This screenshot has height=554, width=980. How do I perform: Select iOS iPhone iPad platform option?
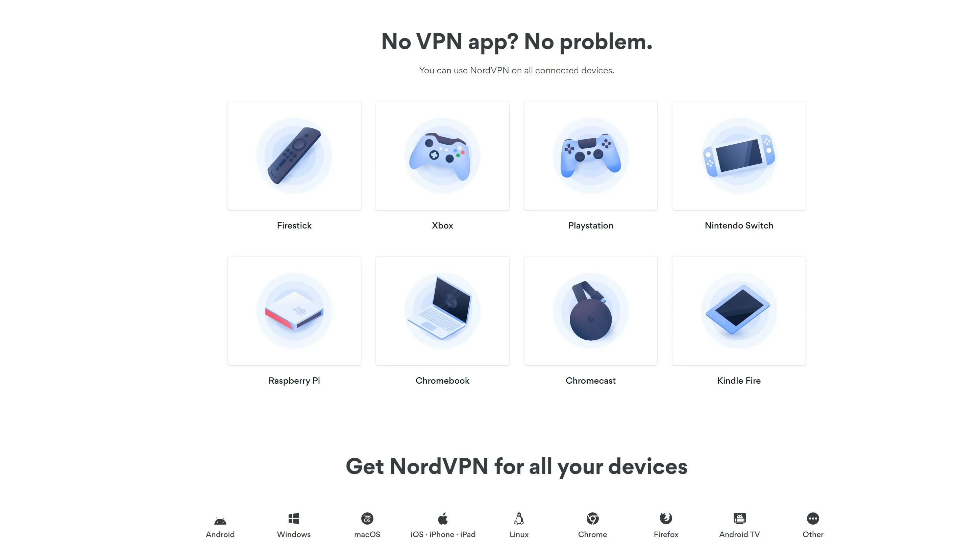(x=443, y=525)
